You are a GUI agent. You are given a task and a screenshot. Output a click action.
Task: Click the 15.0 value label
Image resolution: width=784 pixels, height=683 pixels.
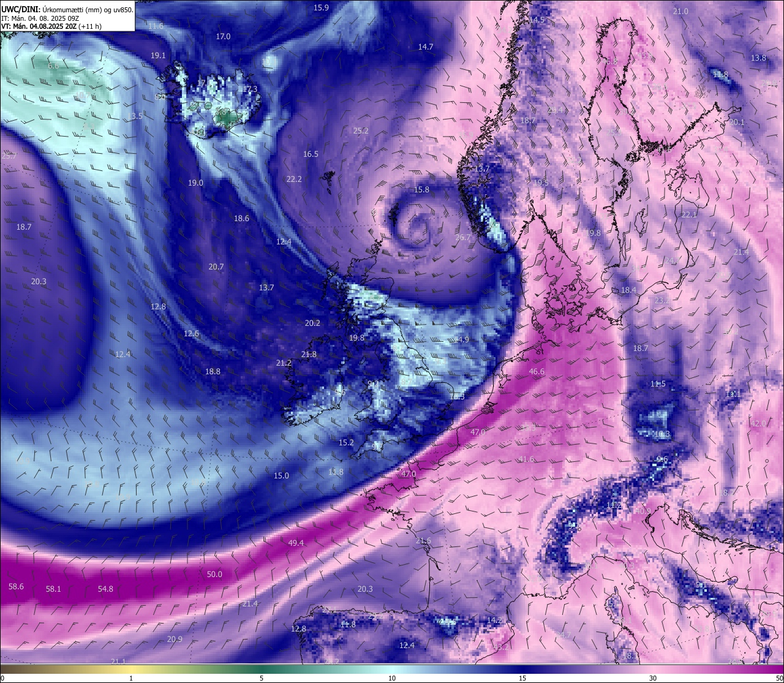coord(281,475)
